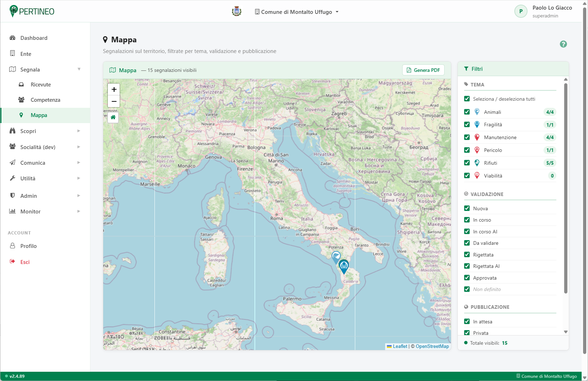
Task: Click the Rifiuti theme pin icon
Action: click(477, 163)
